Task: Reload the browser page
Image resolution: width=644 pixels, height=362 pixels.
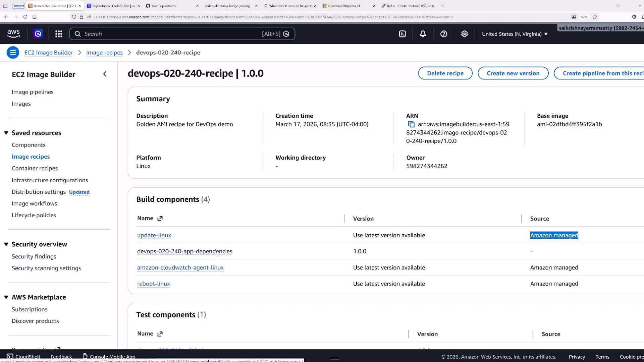Action: click(25, 17)
